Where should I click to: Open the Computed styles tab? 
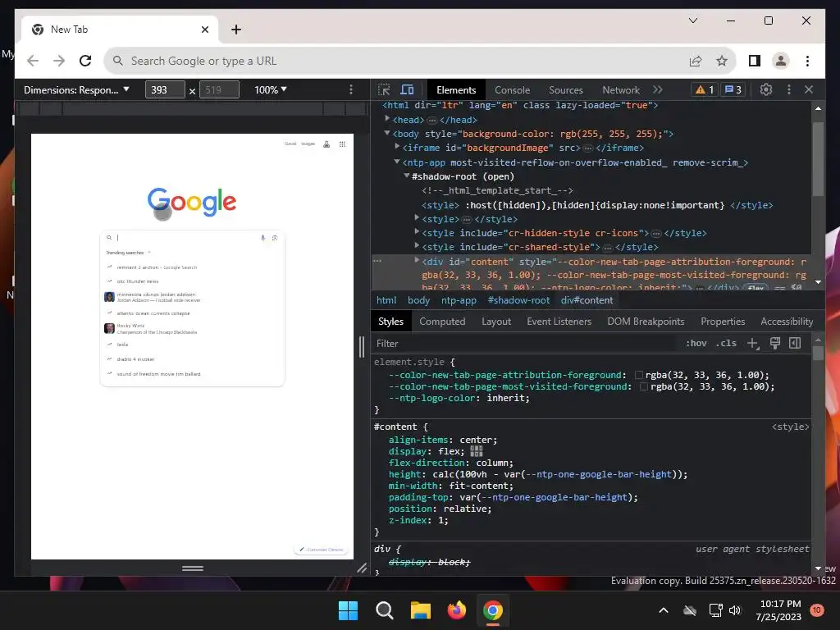442,322
